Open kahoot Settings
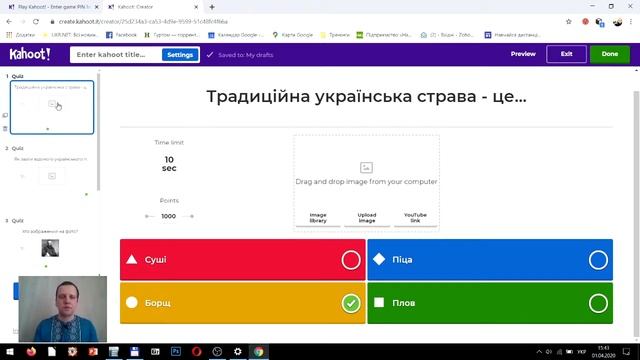640x360 pixels. point(180,55)
